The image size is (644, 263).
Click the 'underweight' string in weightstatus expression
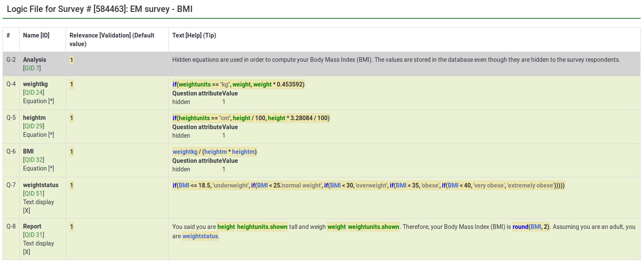click(x=230, y=185)
